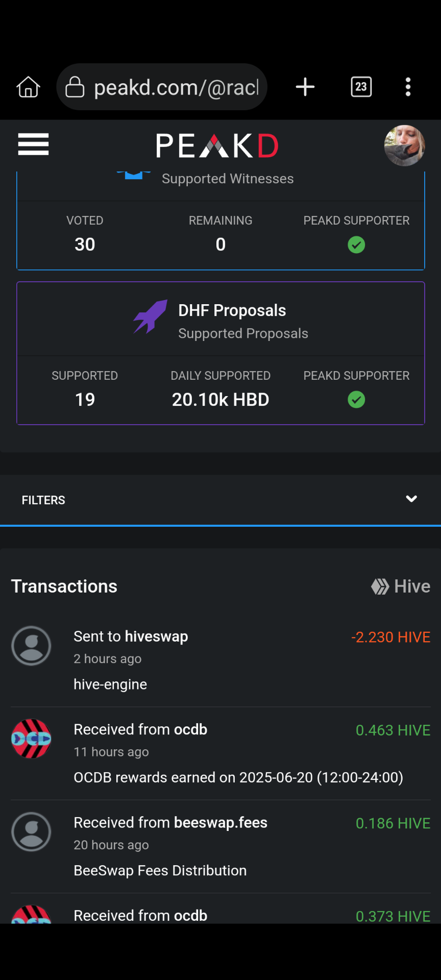Click the browser address bar URL
Screen dimensions: 441x980
click(177, 87)
